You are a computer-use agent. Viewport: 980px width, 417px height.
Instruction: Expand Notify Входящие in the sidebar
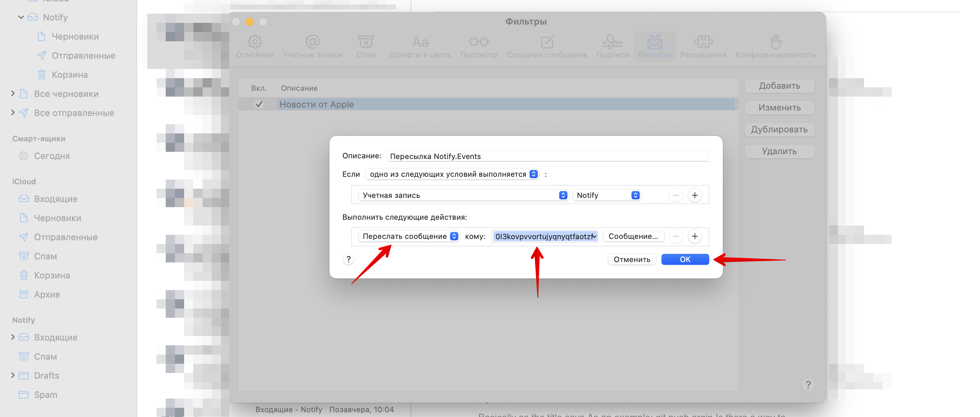point(13,337)
